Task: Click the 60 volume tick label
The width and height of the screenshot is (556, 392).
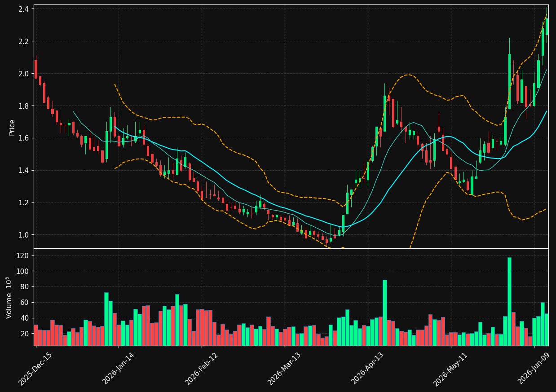Action: (x=26, y=303)
